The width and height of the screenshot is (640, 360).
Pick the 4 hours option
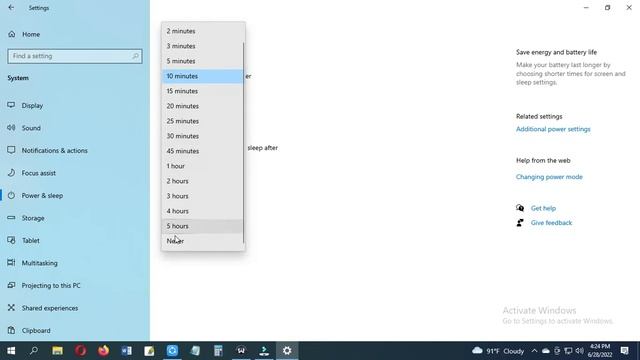pyautogui.click(x=202, y=211)
